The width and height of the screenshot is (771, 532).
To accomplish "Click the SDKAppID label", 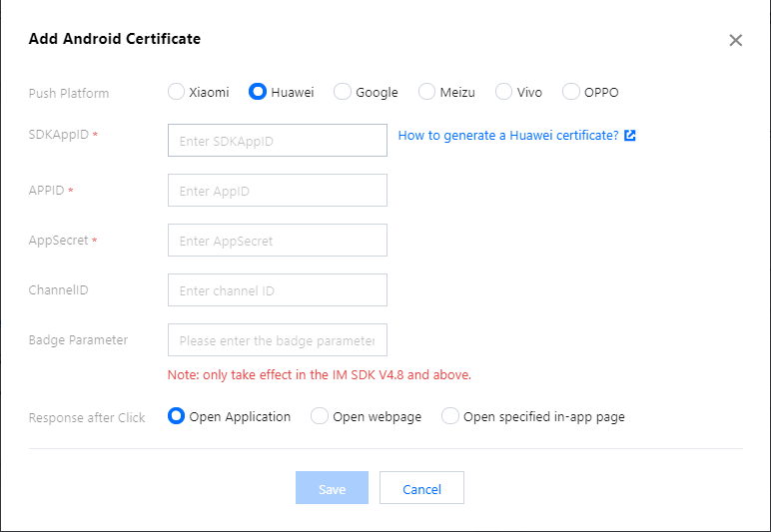I will tap(59, 135).
